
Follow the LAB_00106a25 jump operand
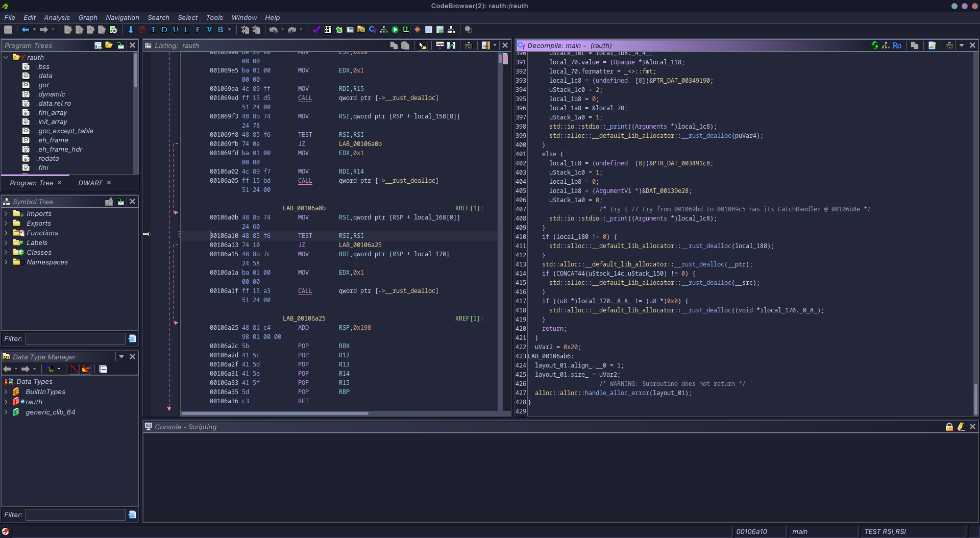click(x=360, y=245)
